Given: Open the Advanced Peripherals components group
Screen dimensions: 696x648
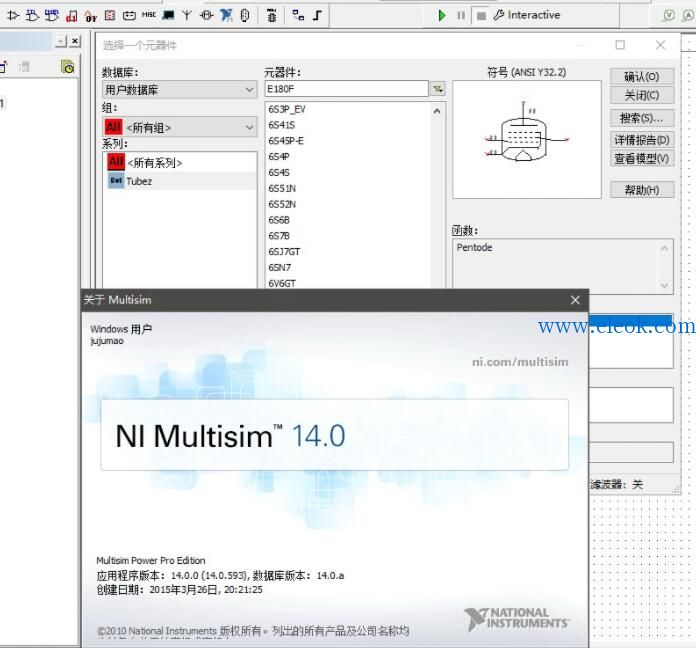Looking at the screenshot, I should tap(168, 16).
